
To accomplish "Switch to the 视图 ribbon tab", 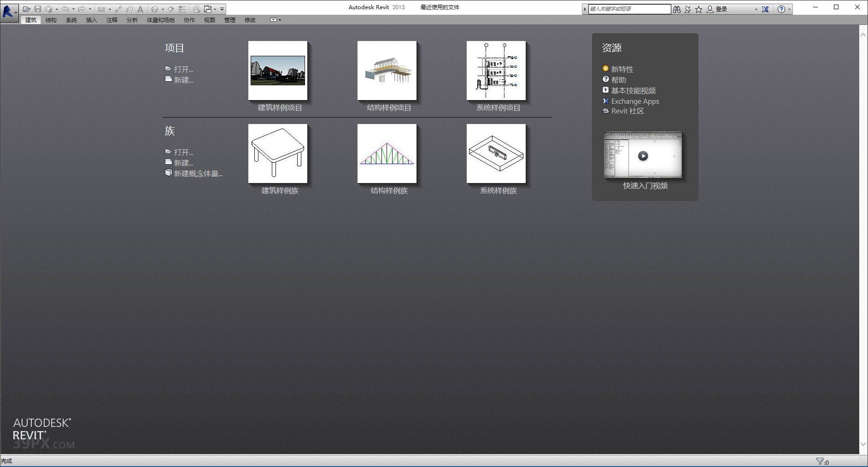I will 209,20.
